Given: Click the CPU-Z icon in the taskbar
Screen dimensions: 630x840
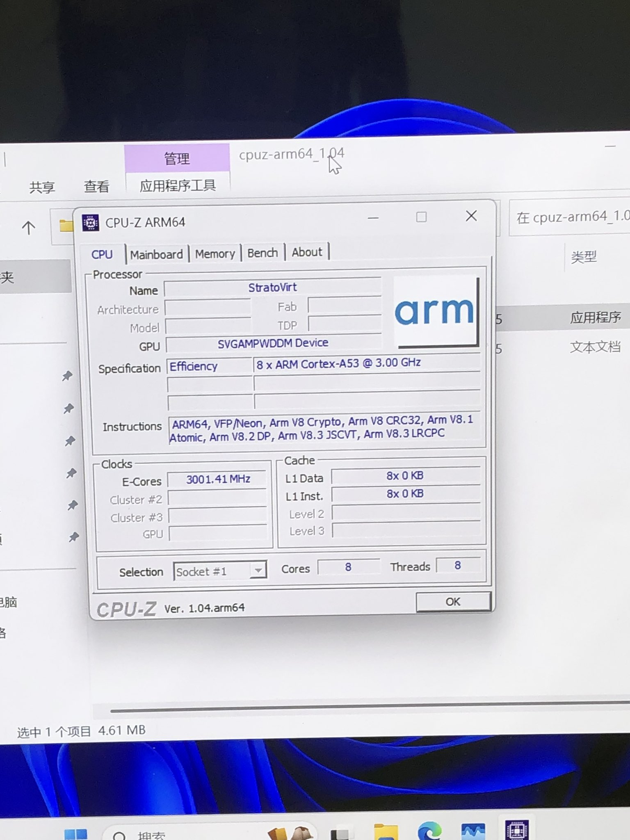Looking at the screenshot, I should pos(517,830).
